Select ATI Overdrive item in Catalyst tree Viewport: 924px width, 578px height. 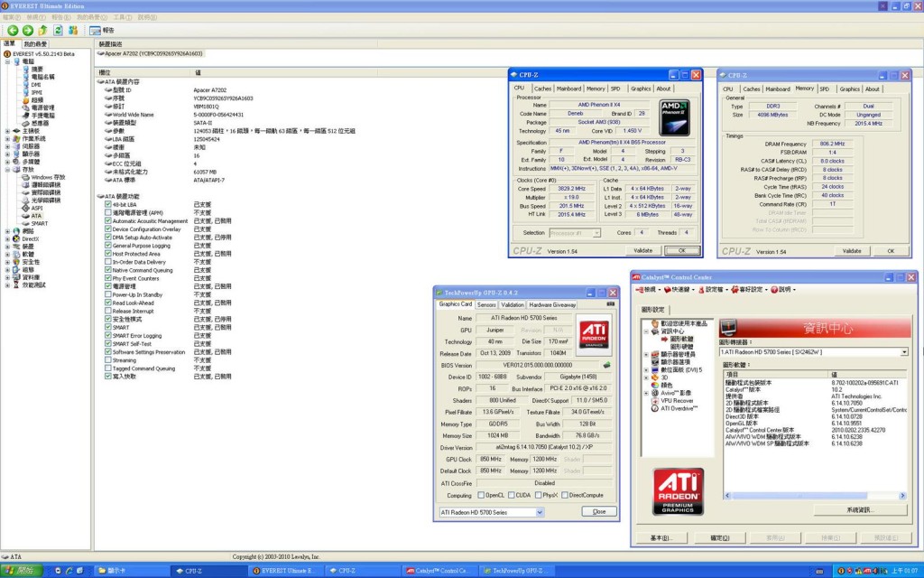[679, 408]
